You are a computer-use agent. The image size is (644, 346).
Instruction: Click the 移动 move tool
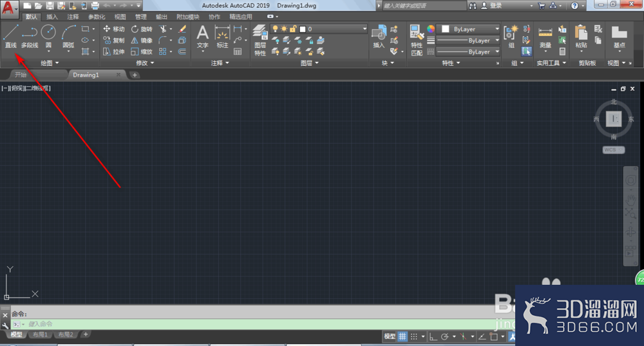coord(114,29)
